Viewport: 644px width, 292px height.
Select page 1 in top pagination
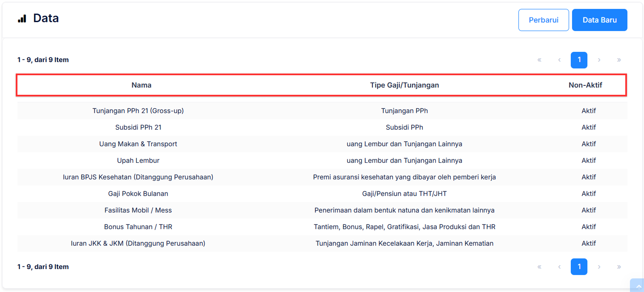coord(579,60)
